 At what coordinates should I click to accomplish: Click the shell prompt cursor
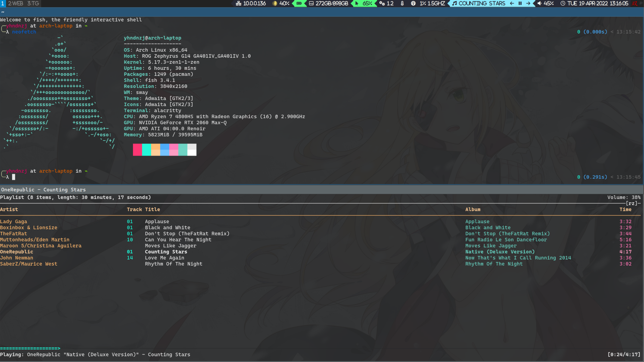coord(13,177)
